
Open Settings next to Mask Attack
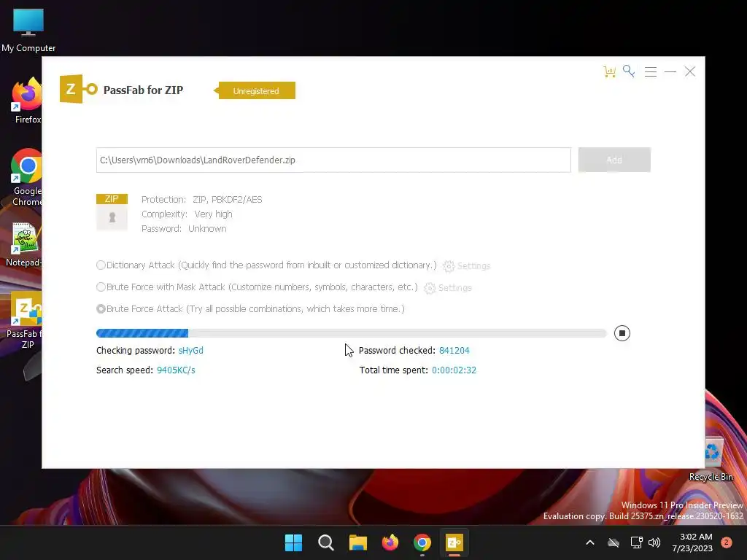[x=448, y=287]
